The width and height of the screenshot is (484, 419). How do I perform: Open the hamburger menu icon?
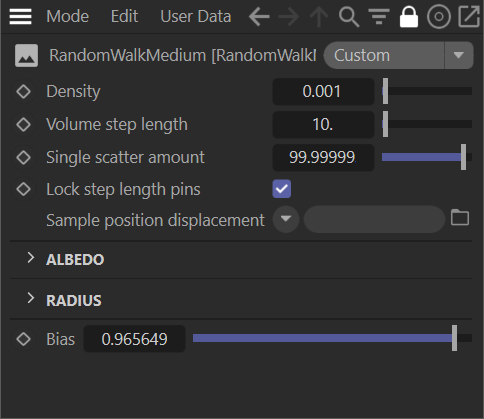click(20, 16)
